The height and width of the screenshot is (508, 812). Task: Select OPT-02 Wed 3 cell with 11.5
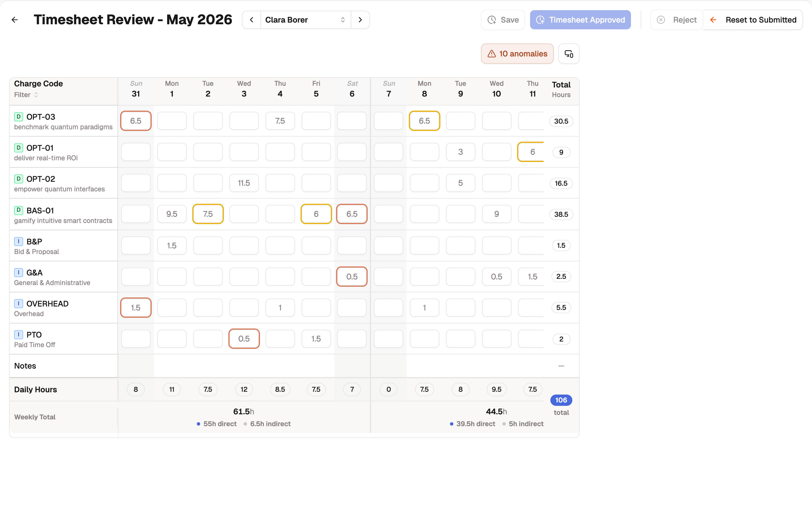(244, 183)
